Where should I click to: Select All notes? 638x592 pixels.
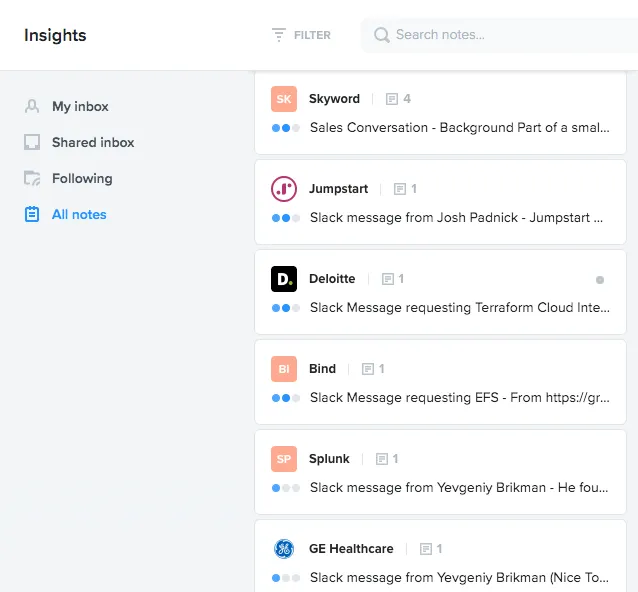point(79,214)
